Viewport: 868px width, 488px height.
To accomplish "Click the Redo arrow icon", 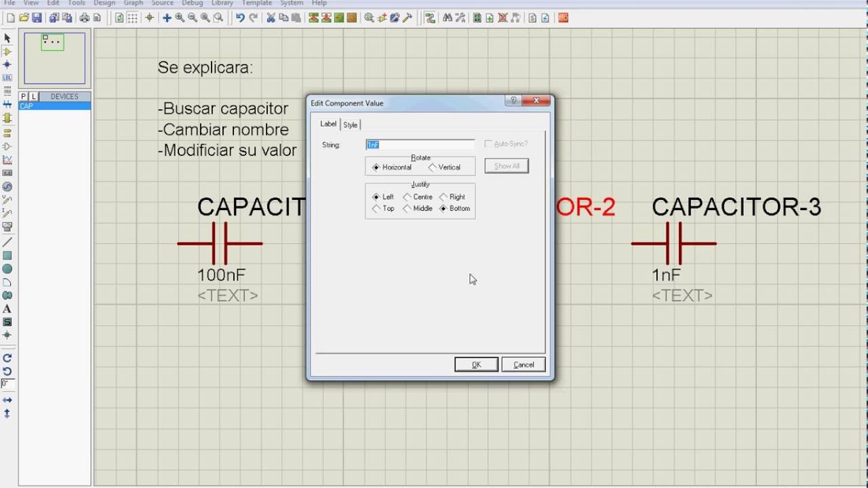I will pos(253,18).
